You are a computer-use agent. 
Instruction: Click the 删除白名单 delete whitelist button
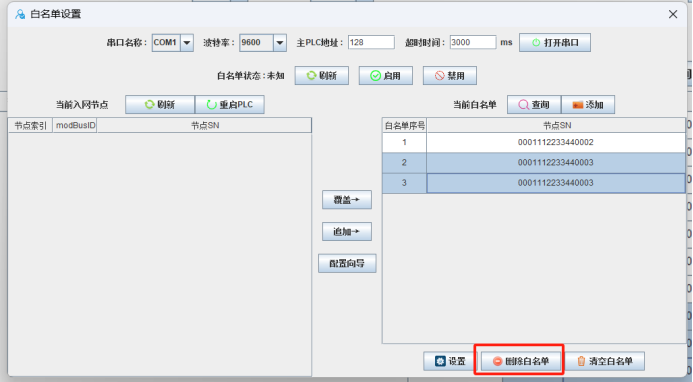pos(521,361)
